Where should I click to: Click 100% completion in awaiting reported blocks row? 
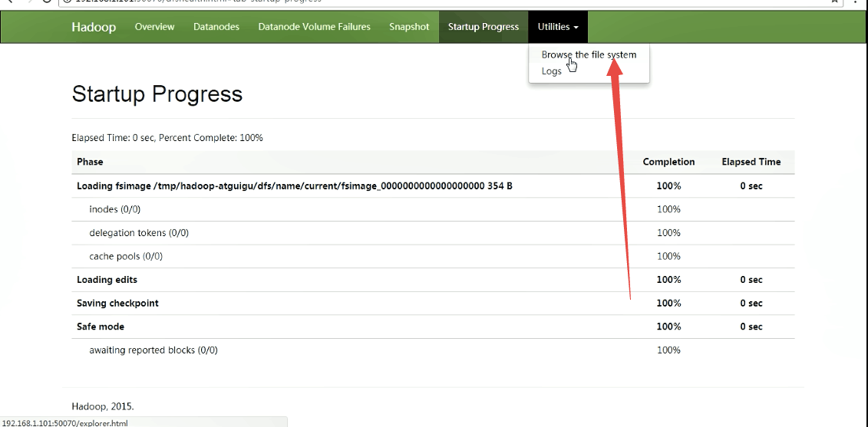pyautogui.click(x=668, y=350)
